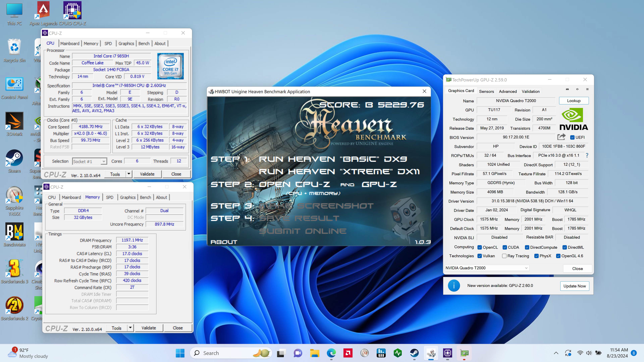Open Graphics tab in Memory CPU-Z window
This screenshot has width=644, height=362.
click(128, 197)
